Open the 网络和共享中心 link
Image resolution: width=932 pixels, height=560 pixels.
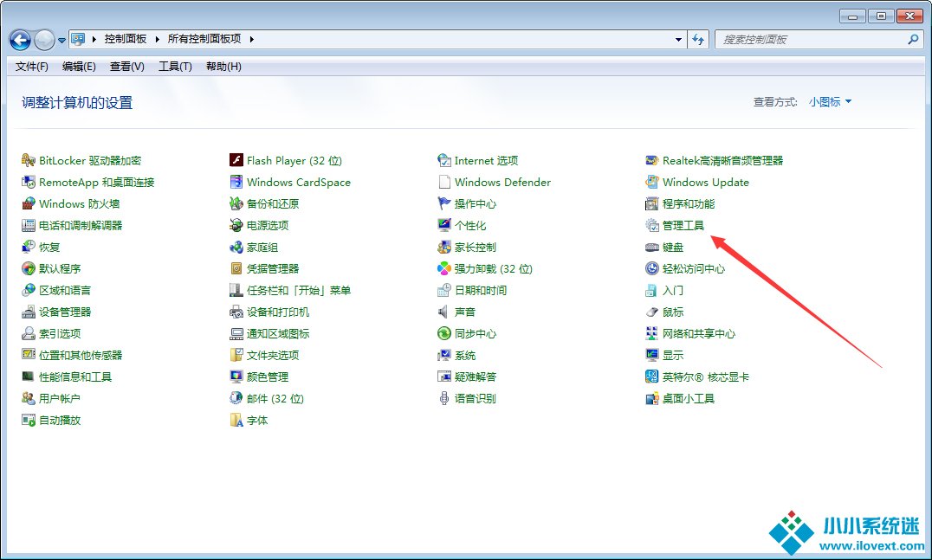click(x=699, y=333)
